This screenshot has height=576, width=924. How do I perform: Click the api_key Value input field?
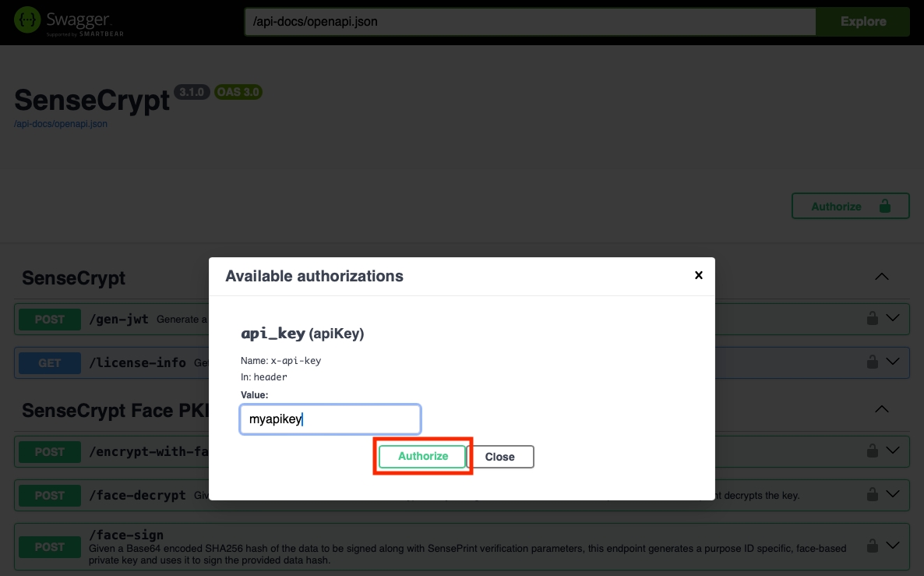click(x=330, y=419)
